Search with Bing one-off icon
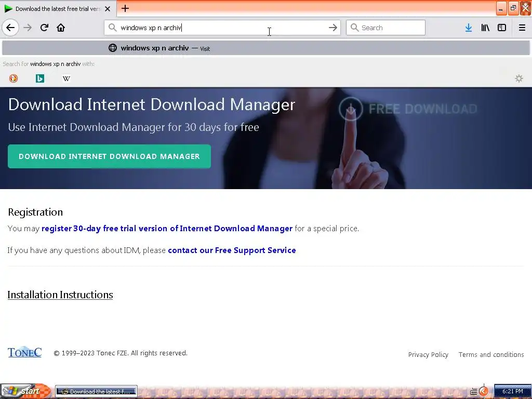 (40, 78)
